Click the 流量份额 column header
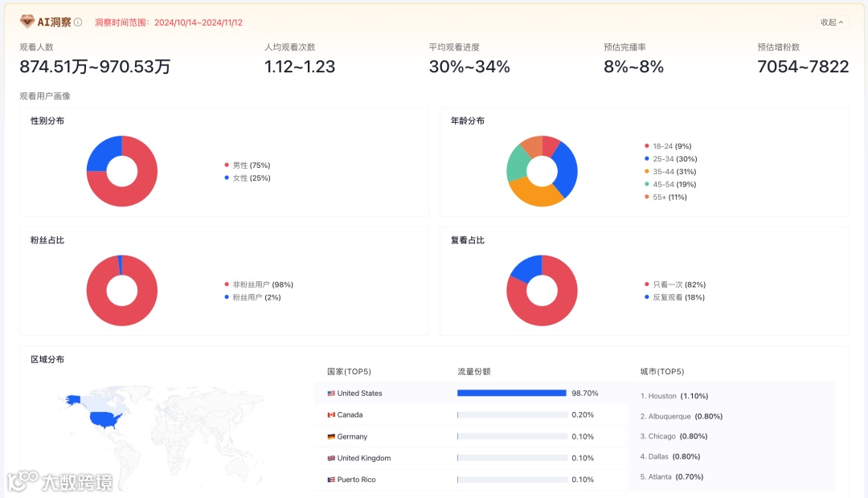 (474, 372)
